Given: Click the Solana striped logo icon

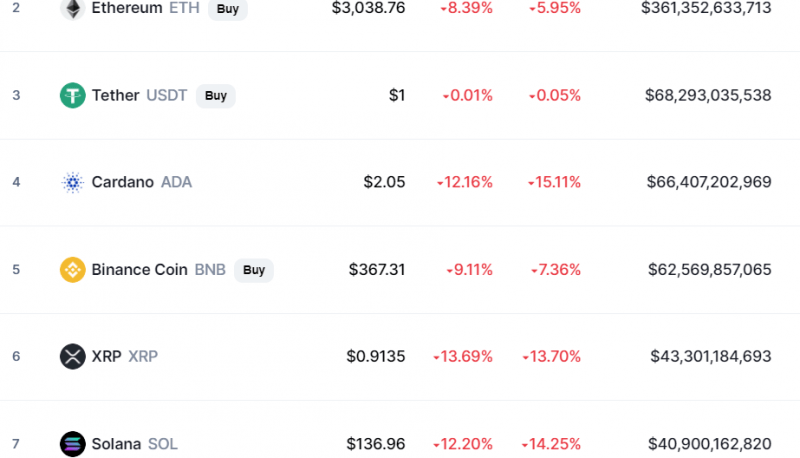Looking at the screenshot, I should coord(73,444).
